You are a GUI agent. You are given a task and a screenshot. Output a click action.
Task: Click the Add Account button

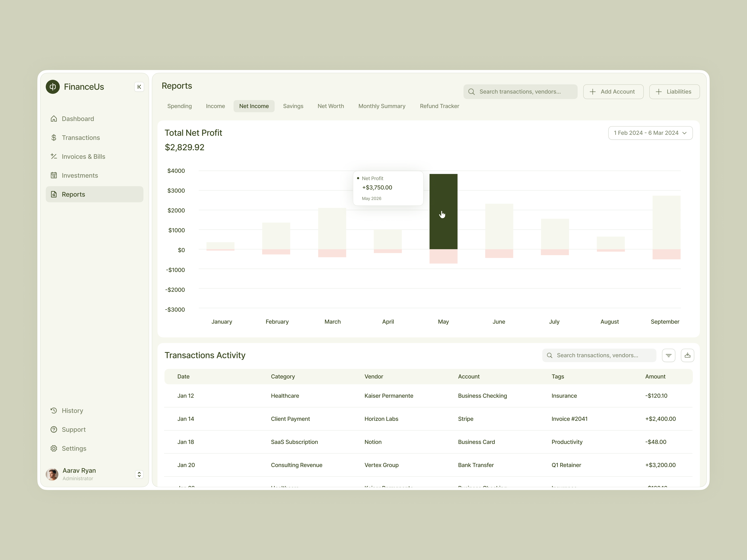[613, 91]
